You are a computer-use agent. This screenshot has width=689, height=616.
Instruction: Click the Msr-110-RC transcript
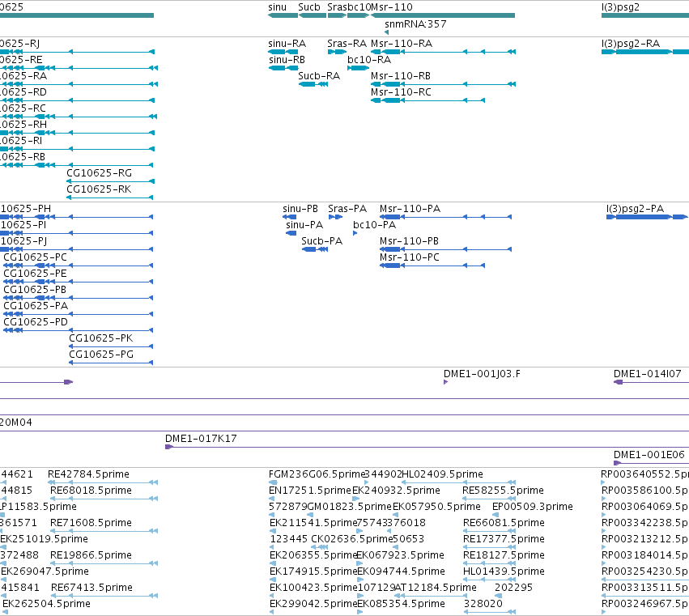428,100
